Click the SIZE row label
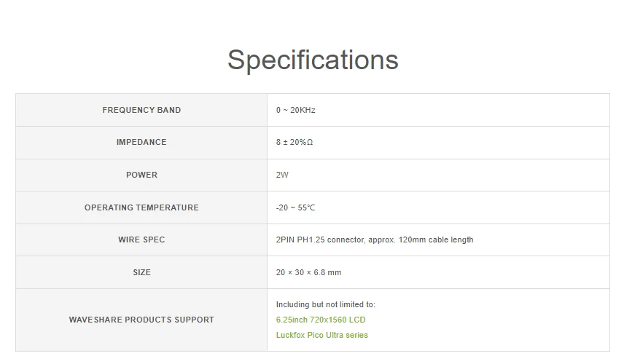Image resolution: width=624 pixels, height=364 pixels. [x=141, y=272]
